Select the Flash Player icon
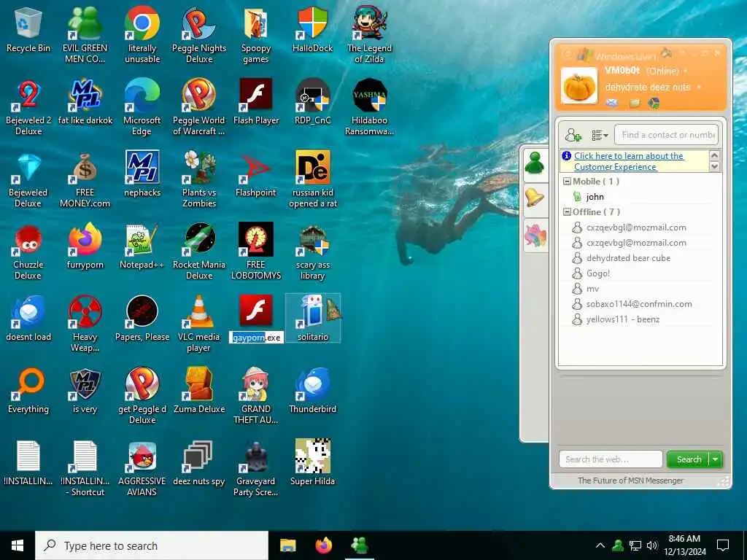This screenshot has width=747, height=560. click(x=256, y=102)
